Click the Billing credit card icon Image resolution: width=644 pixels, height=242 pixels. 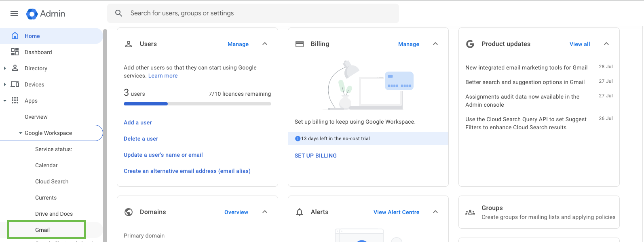tap(300, 44)
